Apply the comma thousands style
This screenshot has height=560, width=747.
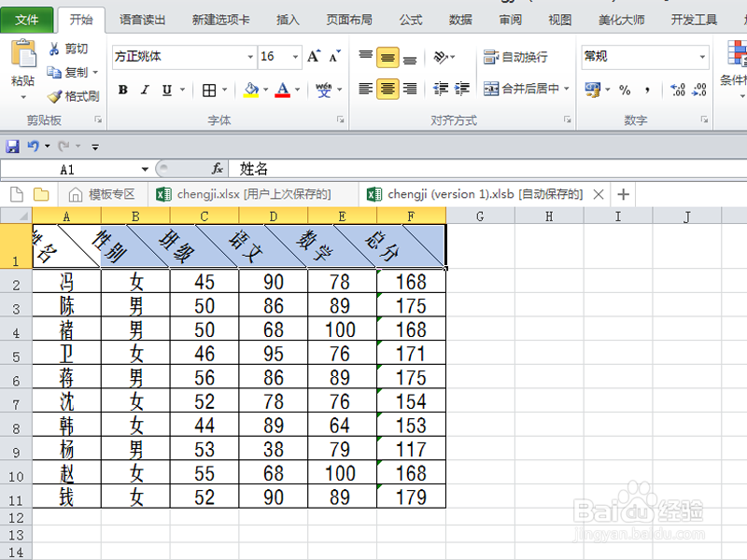pyautogui.click(x=647, y=90)
